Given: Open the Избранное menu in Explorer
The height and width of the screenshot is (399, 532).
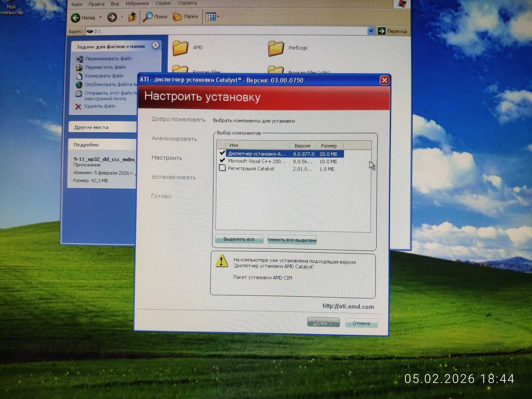Looking at the screenshot, I should click(137, 4).
